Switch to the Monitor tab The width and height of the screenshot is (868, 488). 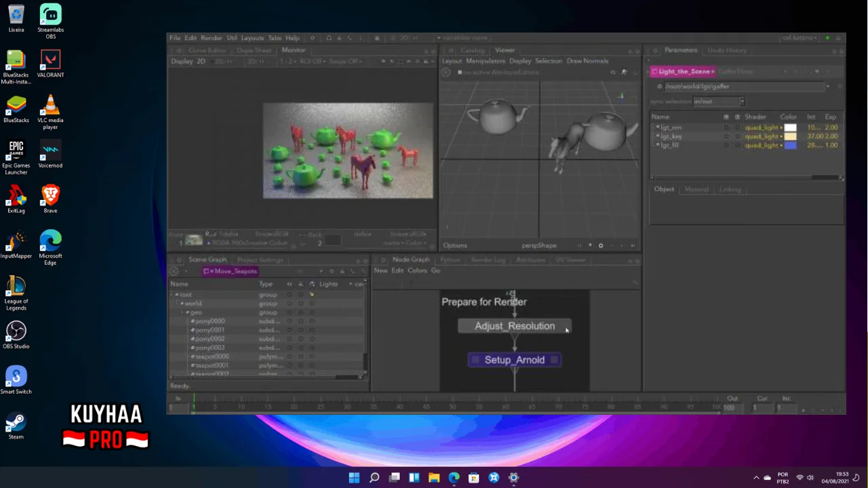[294, 50]
